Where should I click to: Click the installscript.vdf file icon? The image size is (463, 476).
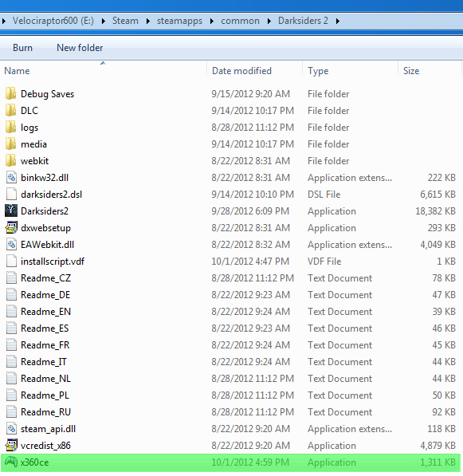click(11, 262)
